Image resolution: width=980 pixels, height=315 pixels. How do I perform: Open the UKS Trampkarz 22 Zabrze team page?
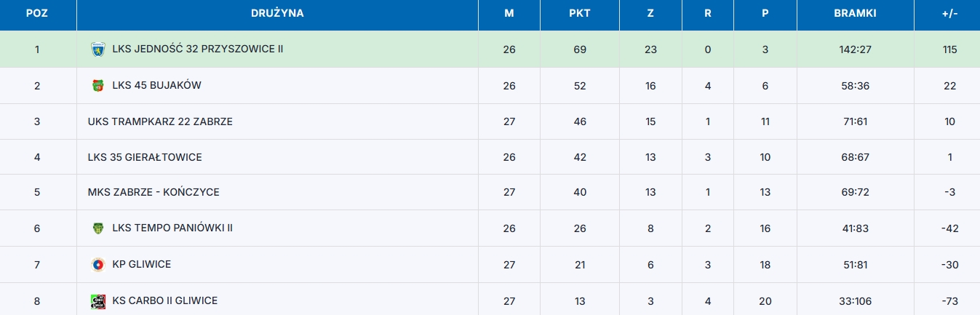click(160, 121)
